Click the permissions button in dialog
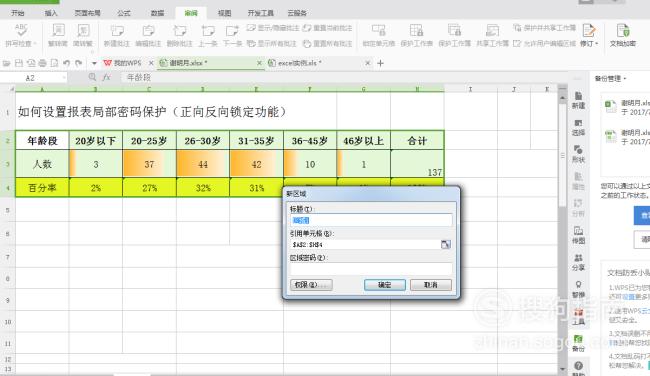The width and height of the screenshot is (650, 376). 311,285
